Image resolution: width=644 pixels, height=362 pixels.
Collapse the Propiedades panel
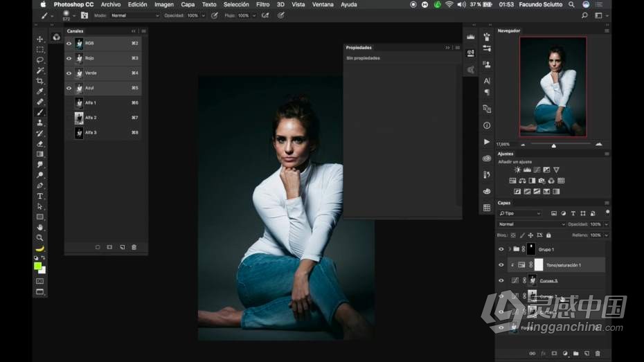pyautogui.click(x=447, y=48)
